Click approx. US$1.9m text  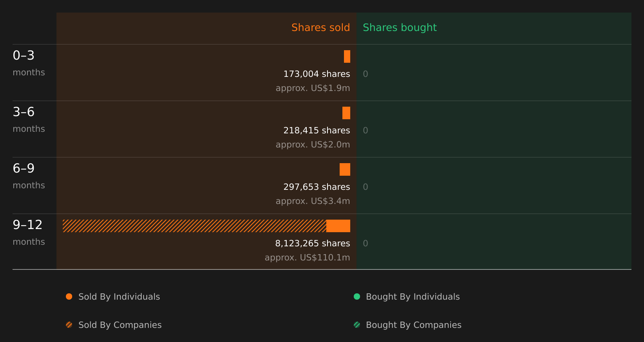click(x=313, y=88)
